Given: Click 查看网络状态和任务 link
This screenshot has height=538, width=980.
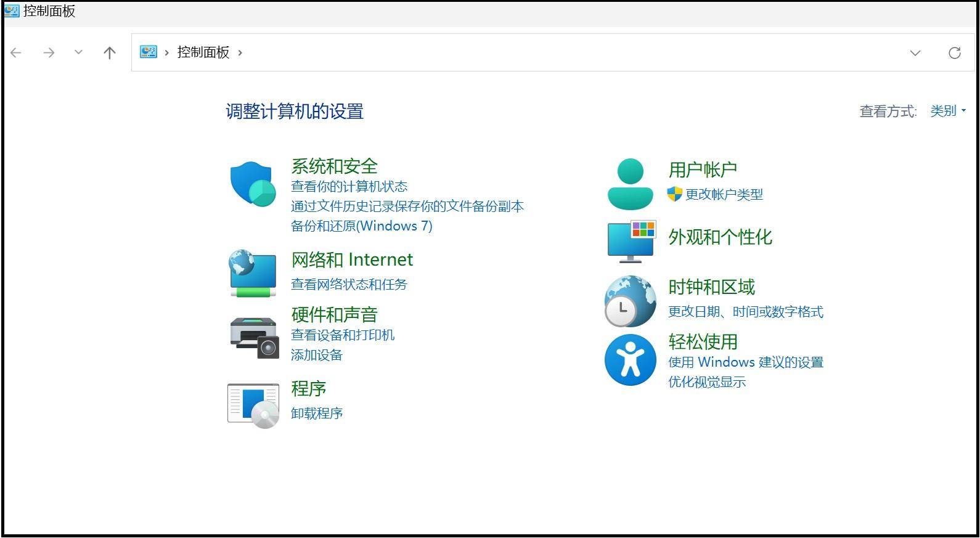Looking at the screenshot, I should [349, 284].
